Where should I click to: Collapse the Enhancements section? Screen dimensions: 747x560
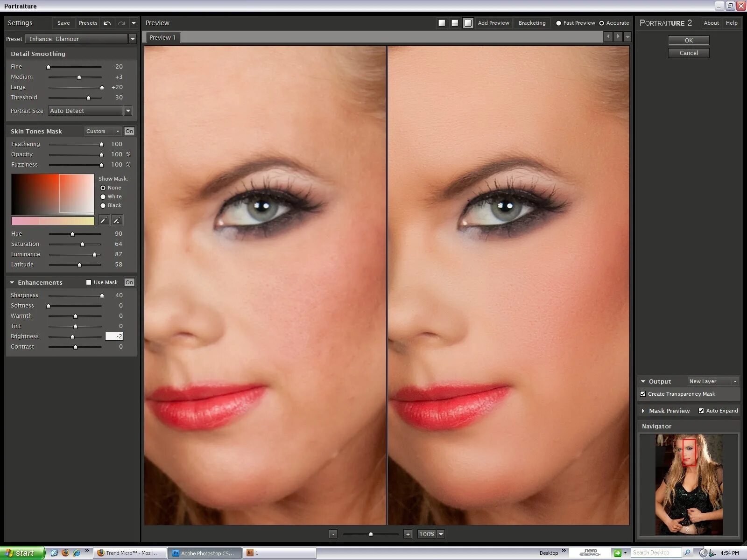tap(12, 282)
